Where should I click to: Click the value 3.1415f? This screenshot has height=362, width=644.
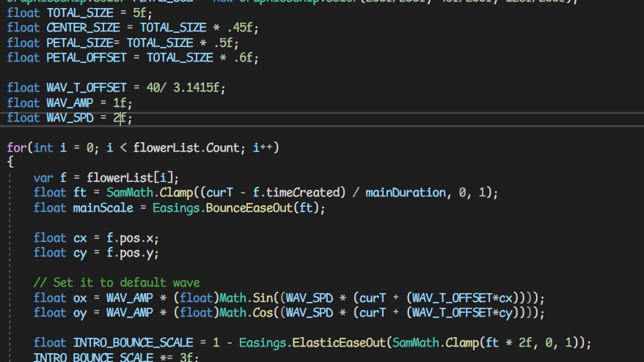pos(196,88)
